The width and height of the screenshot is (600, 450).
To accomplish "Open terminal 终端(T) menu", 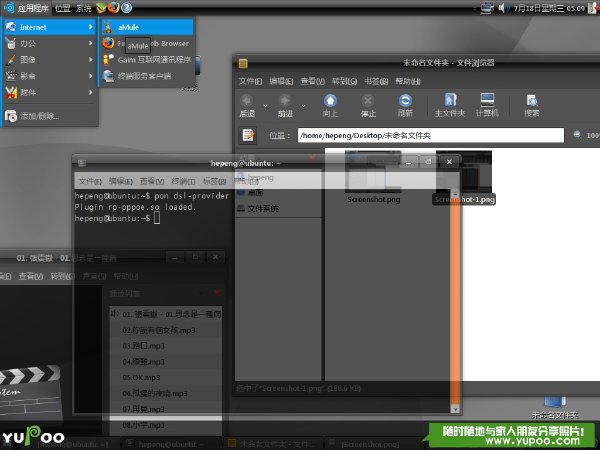I will (x=183, y=181).
